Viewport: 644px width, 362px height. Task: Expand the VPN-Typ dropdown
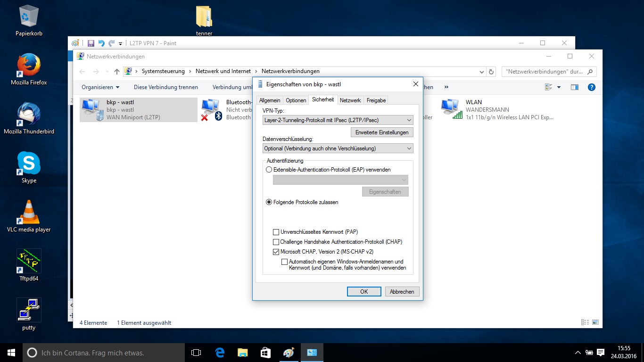point(338,120)
